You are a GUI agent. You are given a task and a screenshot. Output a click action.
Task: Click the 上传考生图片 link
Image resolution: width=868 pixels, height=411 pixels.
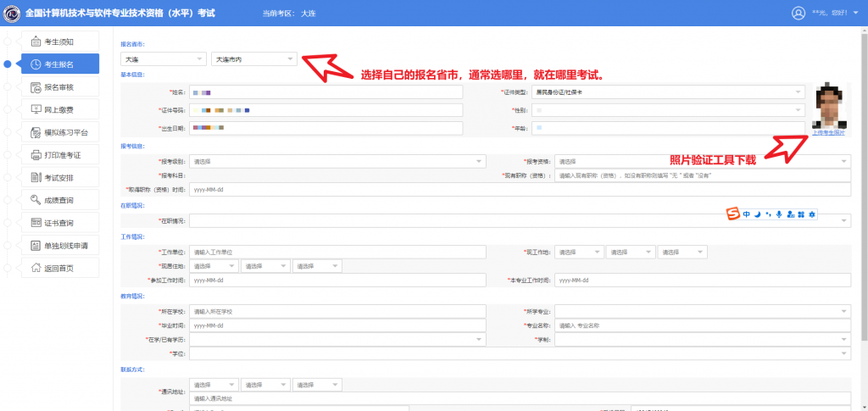coord(829,133)
